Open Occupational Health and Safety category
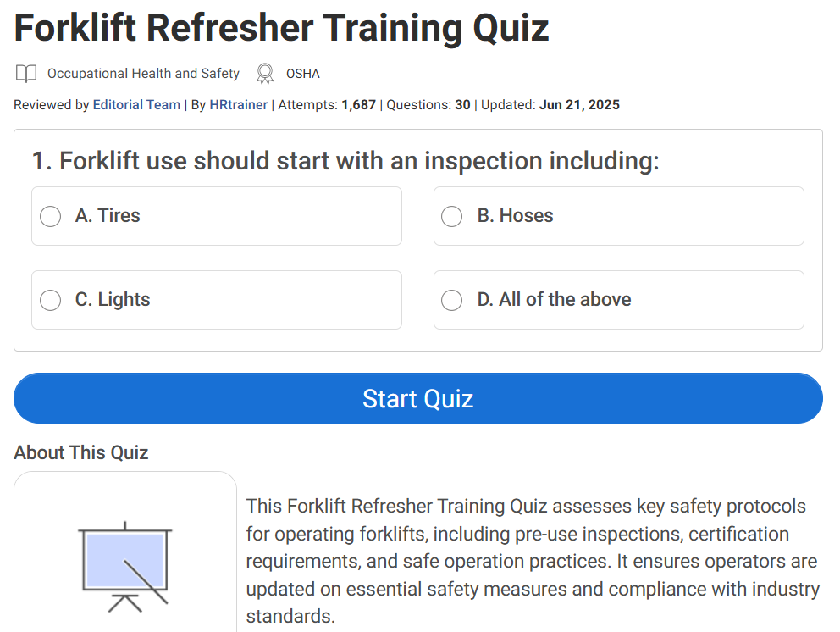840x632 pixels. tap(143, 74)
